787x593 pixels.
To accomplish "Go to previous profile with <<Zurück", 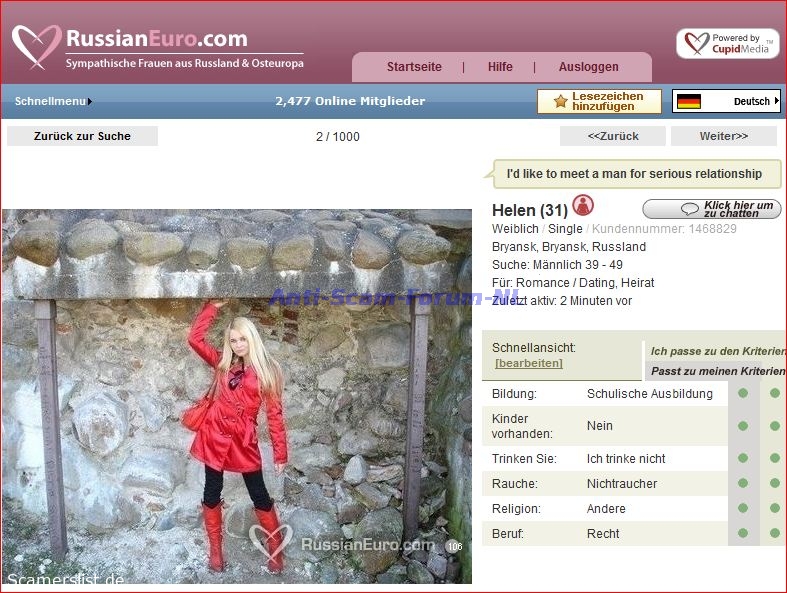I will (612, 136).
